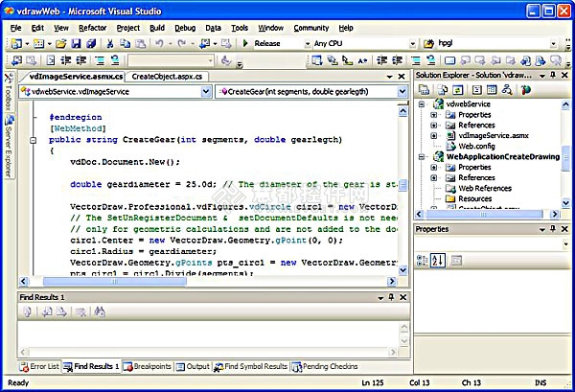This screenshot has width=575, height=392.
Task: Switch to CreateObject.aspx.cs tab
Action: (167, 77)
